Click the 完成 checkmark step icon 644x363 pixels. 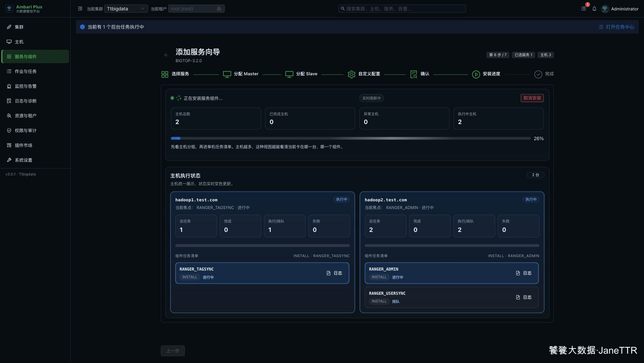[538, 74]
